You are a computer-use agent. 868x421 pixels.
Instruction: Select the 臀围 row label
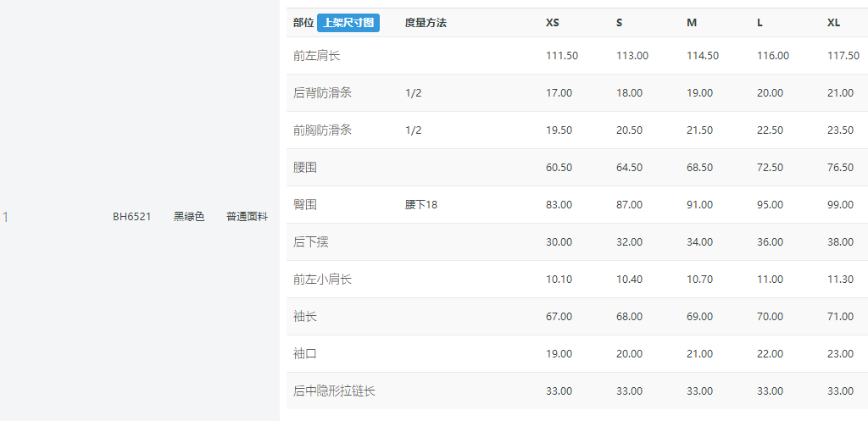305,205
